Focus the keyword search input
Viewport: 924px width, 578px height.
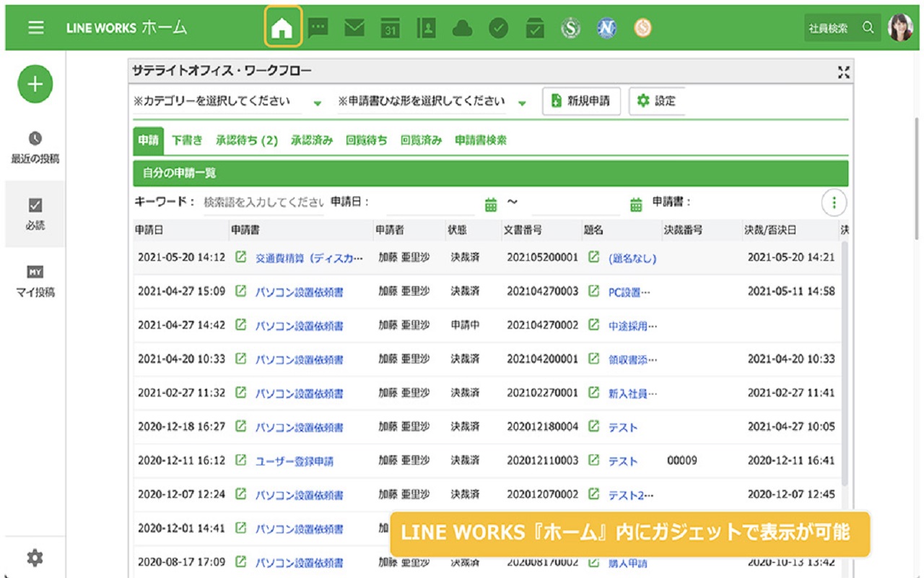coord(263,203)
